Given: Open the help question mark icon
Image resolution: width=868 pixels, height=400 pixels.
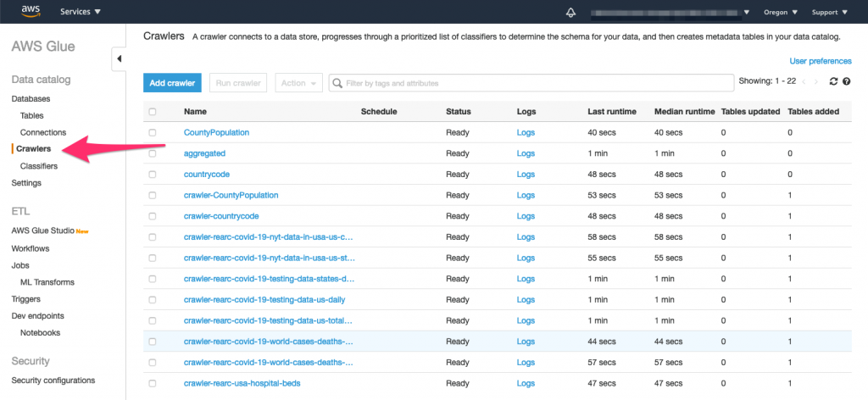Looking at the screenshot, I should (x=847, y=82).
